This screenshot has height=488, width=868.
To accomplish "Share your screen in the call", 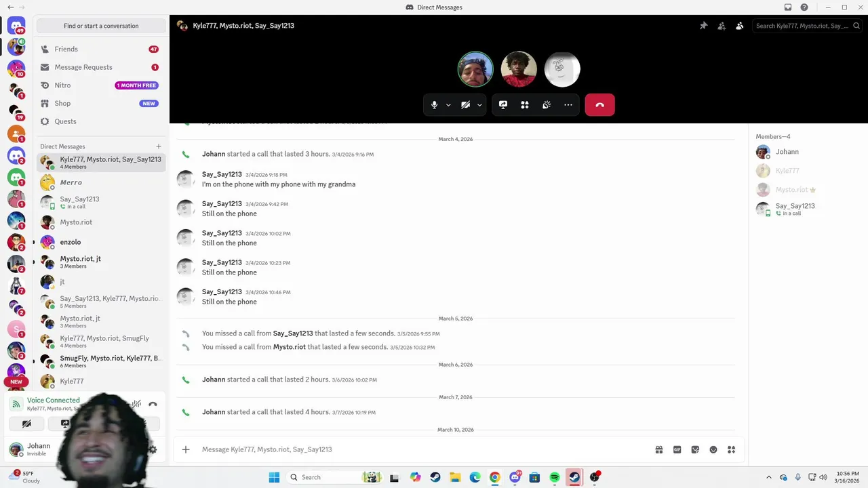I will pyautogui.click(x=503, y=105).
